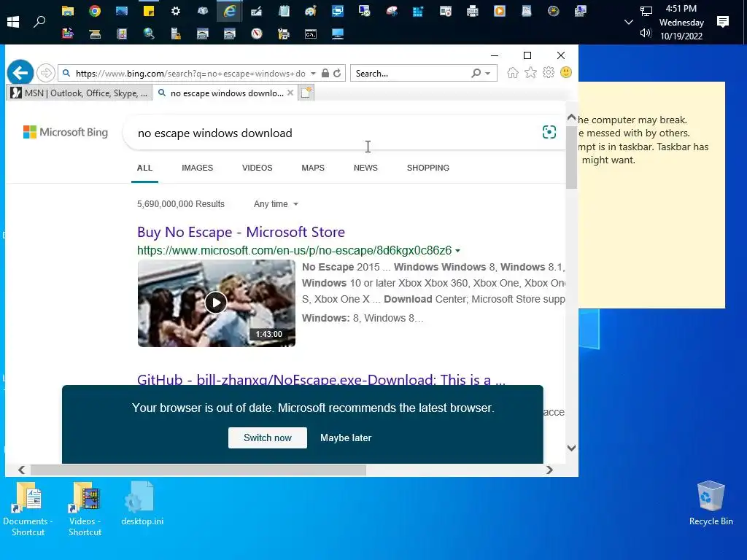Open the search provider dropdown arrow
The height and width of the screenshot is (560, 747).
(487, 74)
